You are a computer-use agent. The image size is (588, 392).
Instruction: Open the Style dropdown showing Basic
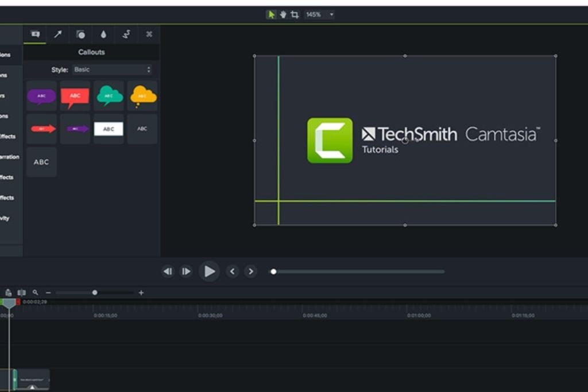(112, 69)
